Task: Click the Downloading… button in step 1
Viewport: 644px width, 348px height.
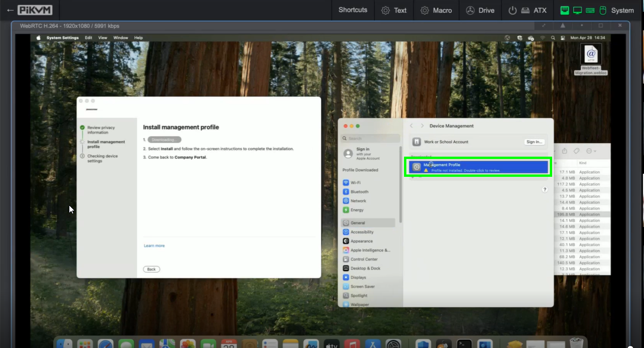Action: click(x=165, y=140)
